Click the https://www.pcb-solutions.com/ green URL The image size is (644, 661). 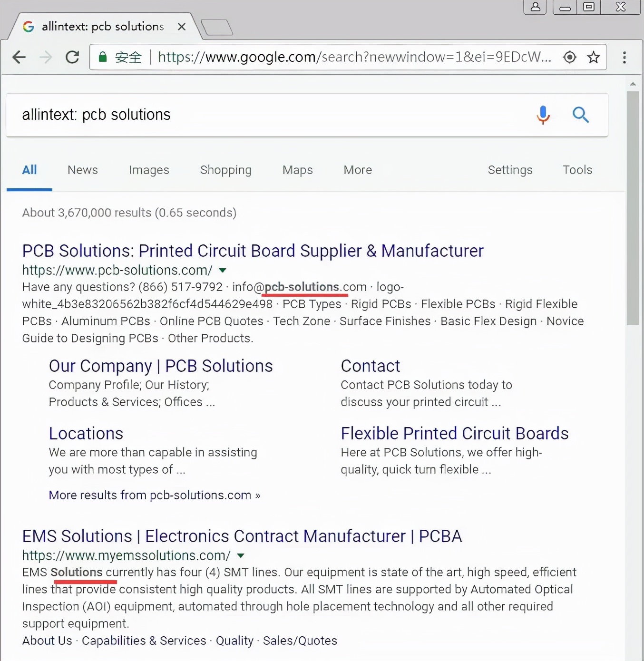[117, 270]
